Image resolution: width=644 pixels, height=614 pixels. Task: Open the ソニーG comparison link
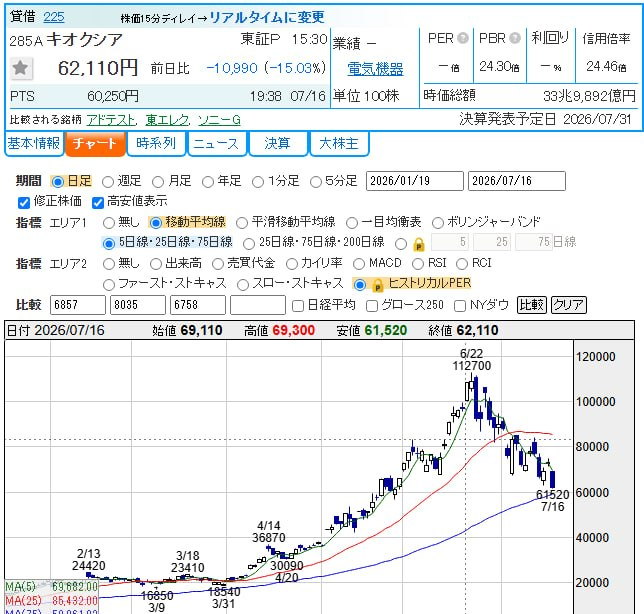pyautogui.click(x=219, y=120)
